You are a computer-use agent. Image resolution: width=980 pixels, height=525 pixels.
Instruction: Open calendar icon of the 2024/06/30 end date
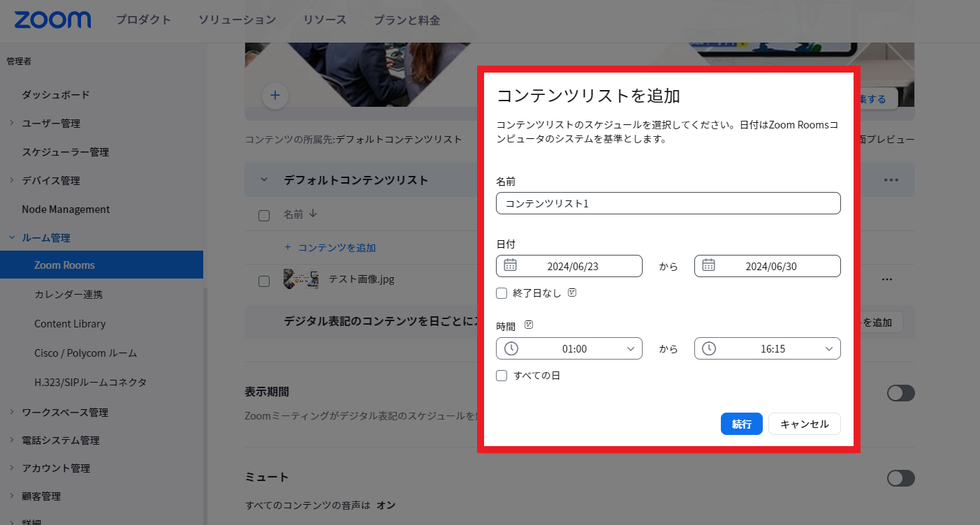coord(709,265)
